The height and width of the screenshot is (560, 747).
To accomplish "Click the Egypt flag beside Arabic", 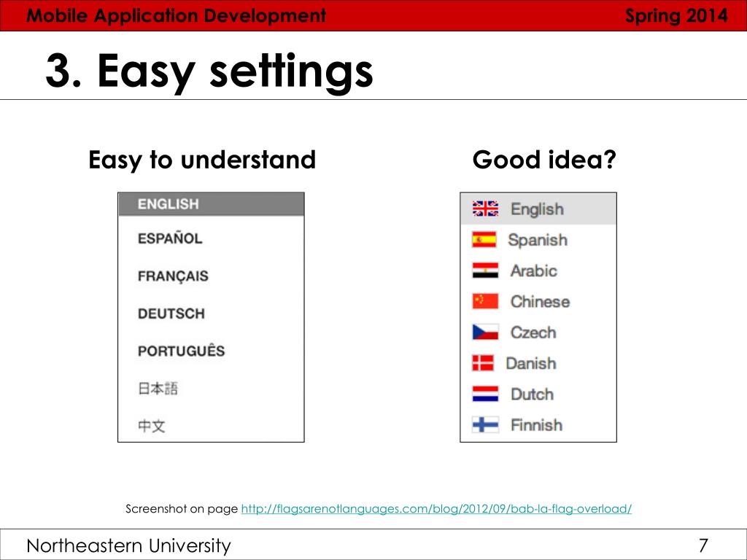I will click(x=485, y=271).
